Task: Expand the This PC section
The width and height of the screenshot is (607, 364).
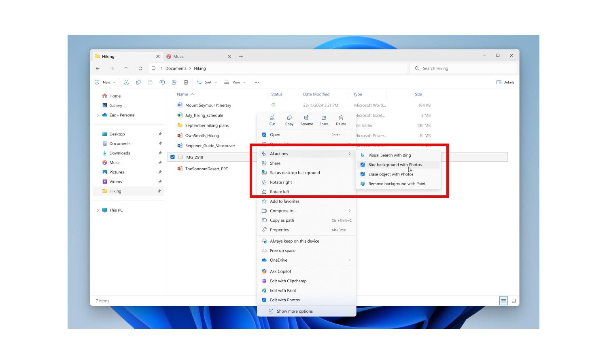Action: coord(97,210)
